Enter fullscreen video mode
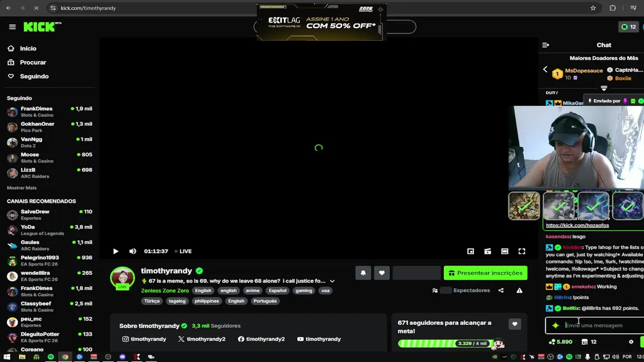Viewport: 644px width, 362px height. [522, 251]
